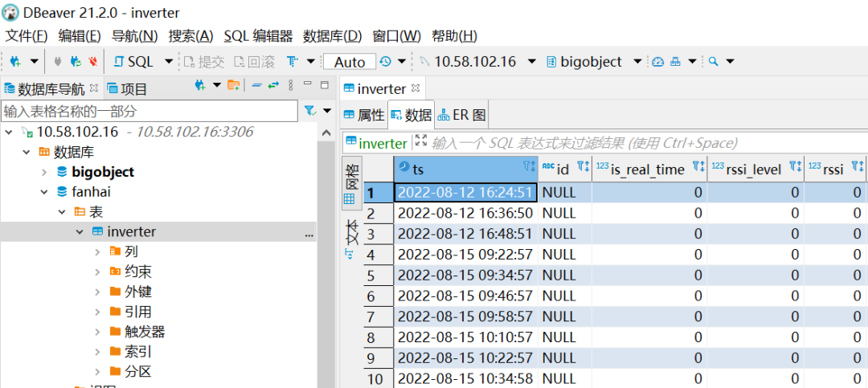This screenshot has height=388, width=868.
Task: Open the 搜索(A) menu
Action: (190, 36)
